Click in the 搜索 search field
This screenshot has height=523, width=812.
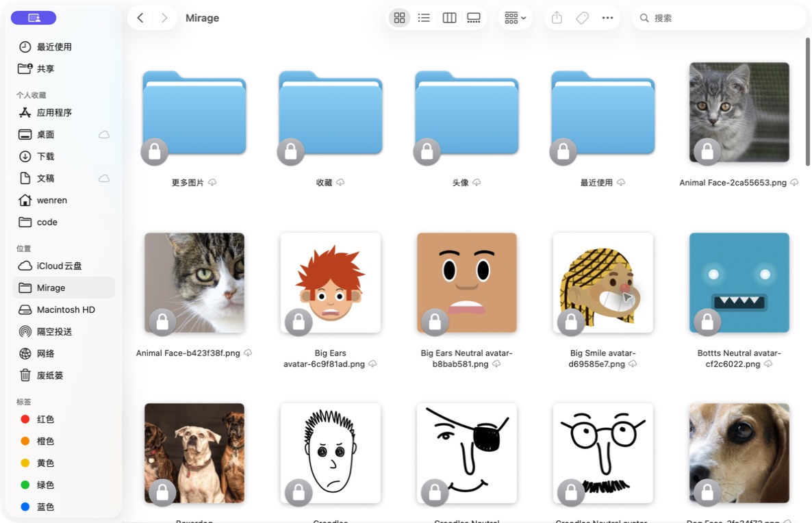coord(719,18)
